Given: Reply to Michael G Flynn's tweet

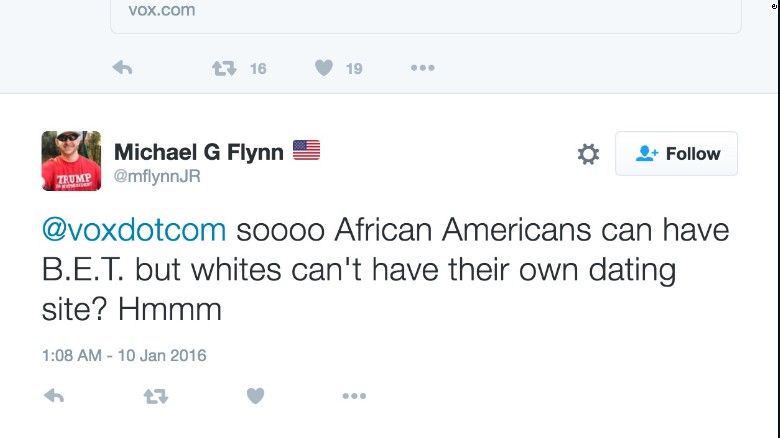Looking at the screenshot, I should 55,396.
